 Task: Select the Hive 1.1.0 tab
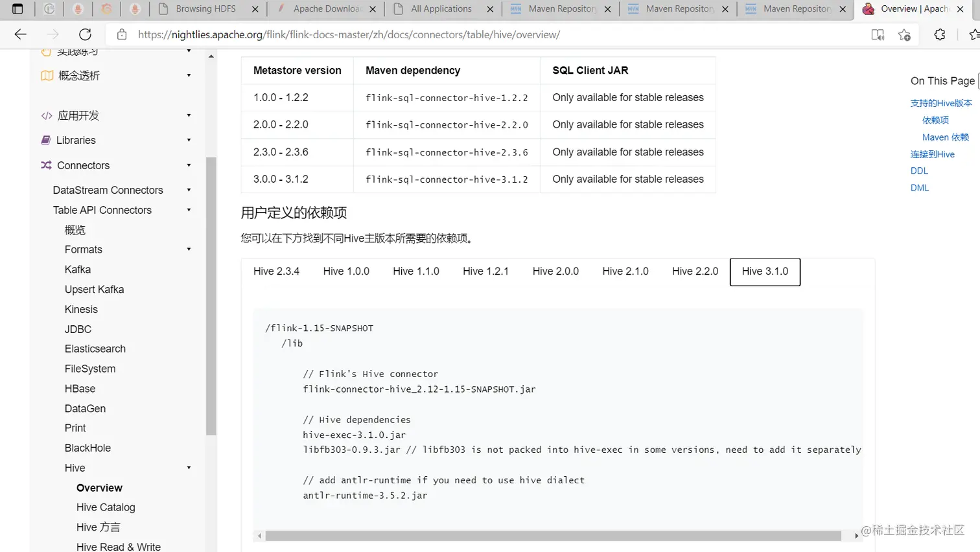tap(416, 271)
